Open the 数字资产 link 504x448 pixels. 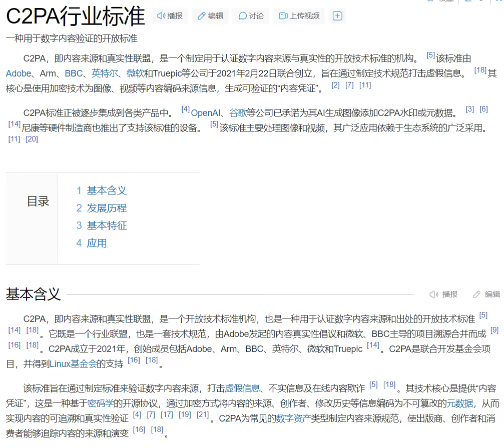[x=293, y=418]
